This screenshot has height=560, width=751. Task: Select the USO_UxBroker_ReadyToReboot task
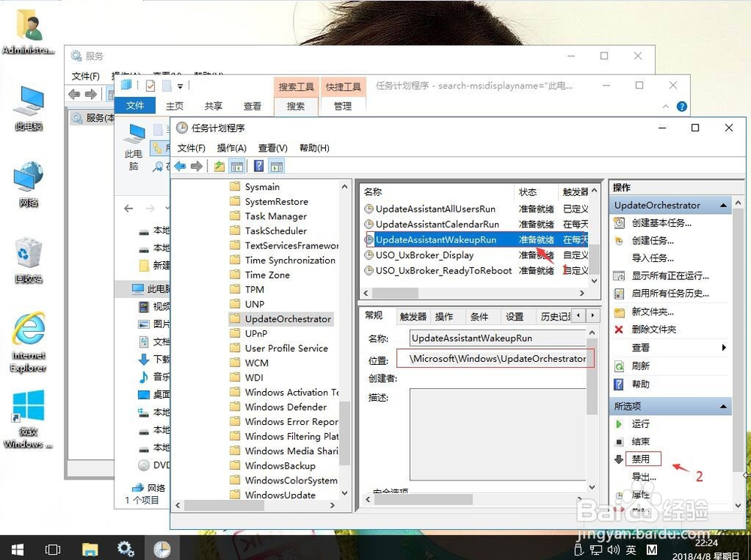pyautogui.click(x=444, y=270)
